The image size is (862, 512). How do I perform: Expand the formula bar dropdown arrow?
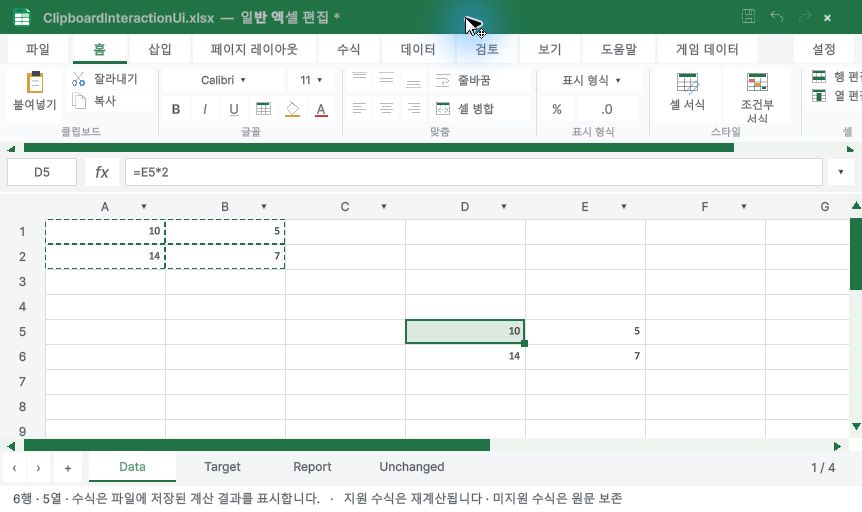click(841, 172)
